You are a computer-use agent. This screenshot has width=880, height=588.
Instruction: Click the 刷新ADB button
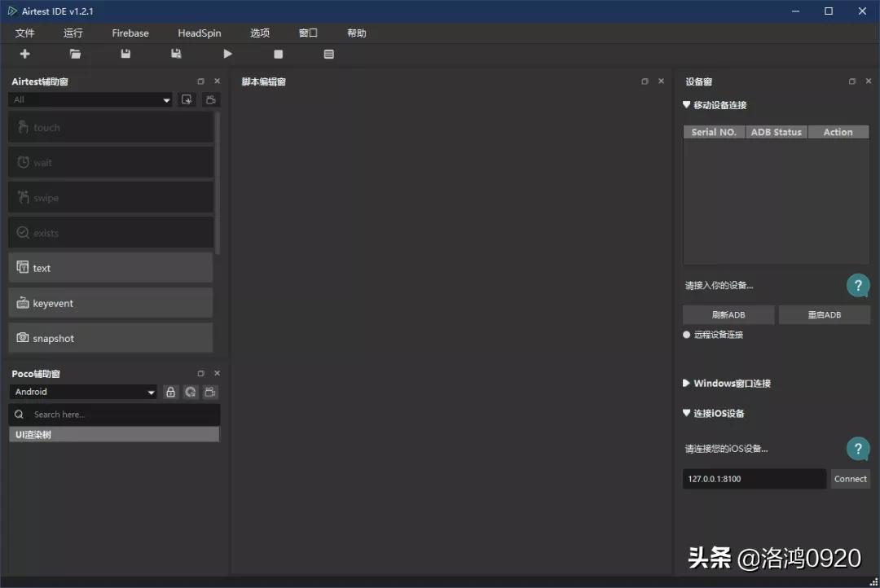pyautogui.click(x=727, y=314)
